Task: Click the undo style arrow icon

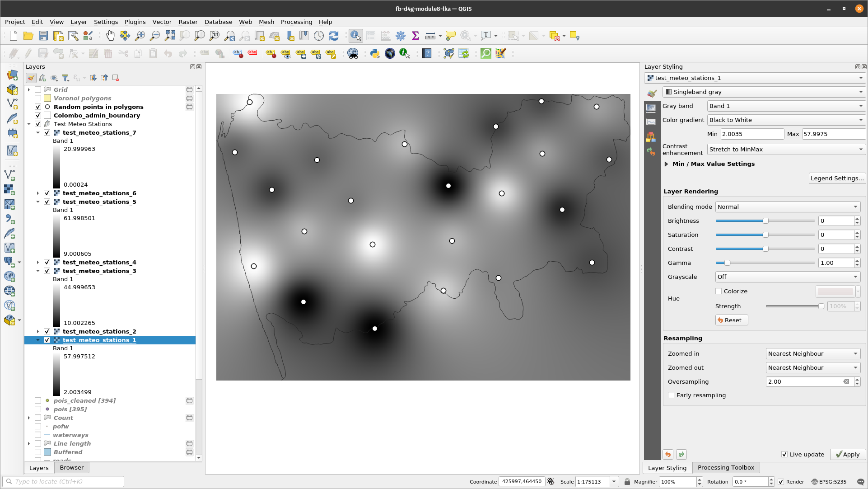Action: coord(668,454)
